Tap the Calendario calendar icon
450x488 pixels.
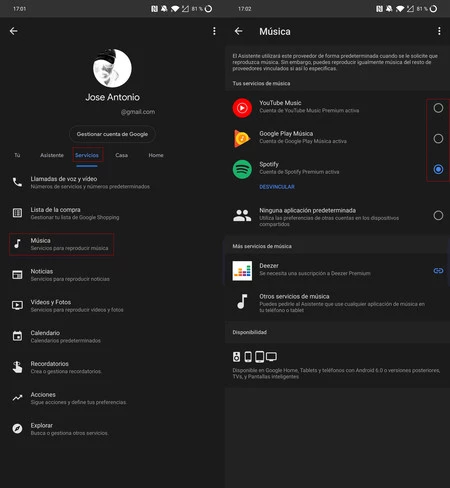(x=17, y=336)
